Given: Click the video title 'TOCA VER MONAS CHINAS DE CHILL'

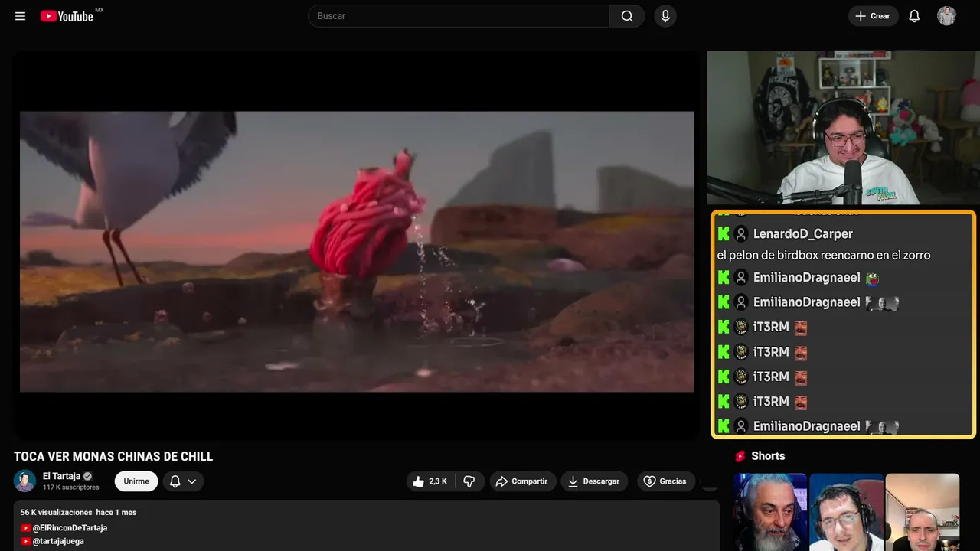Looking at the screenshot, I should pos(113,457).
